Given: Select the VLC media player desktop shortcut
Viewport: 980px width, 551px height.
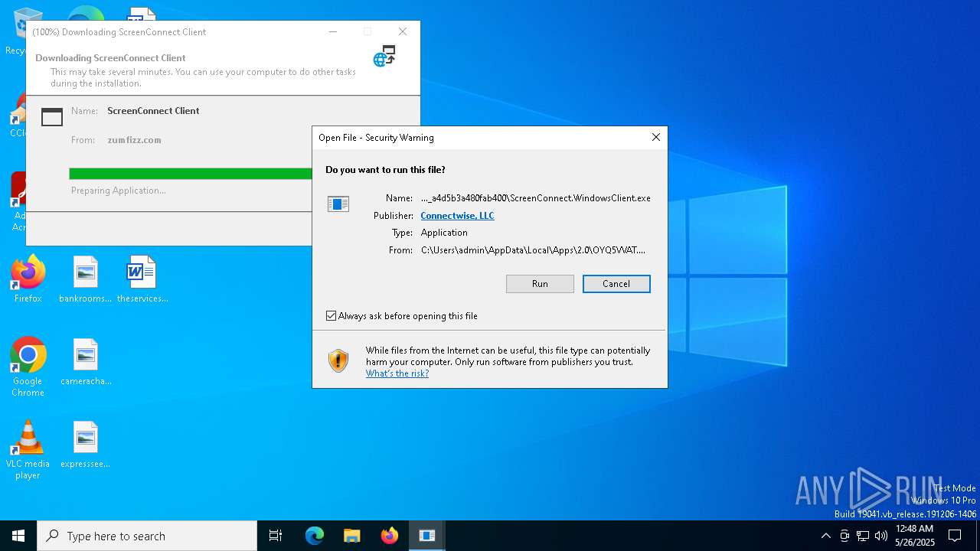Looking at the screenshot, I should [x=28, y=450].
